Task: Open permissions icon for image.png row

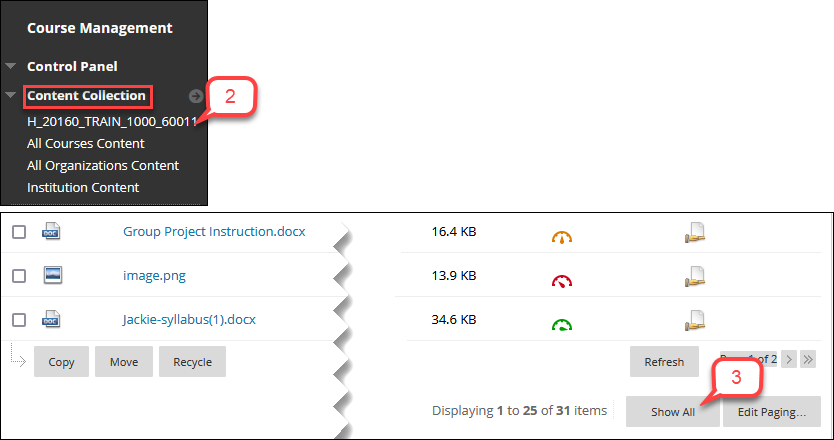Action: 695,277
